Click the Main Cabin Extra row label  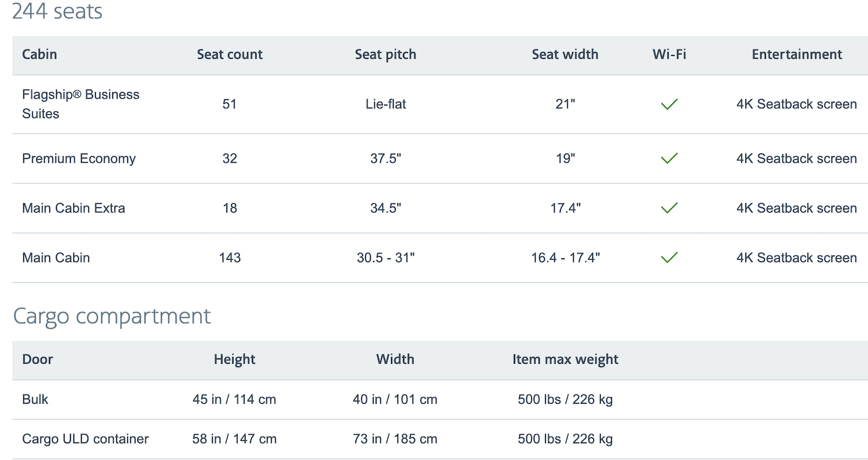coord(73,208)
